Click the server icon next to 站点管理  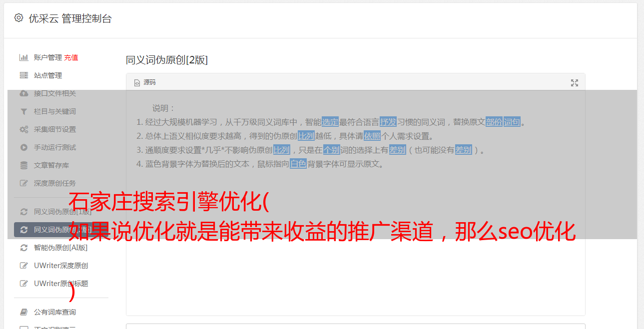pyautogui.click(x=23, y=75)
